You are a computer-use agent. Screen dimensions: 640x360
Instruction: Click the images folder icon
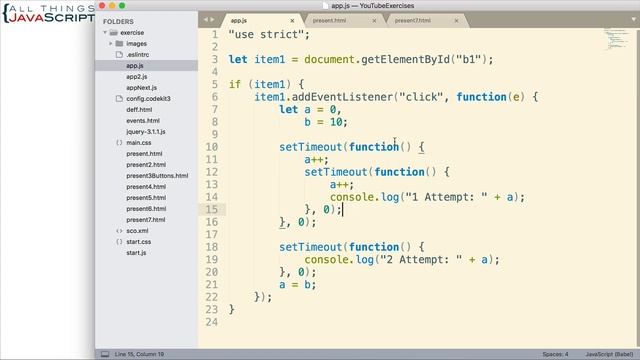pos(119,43)
